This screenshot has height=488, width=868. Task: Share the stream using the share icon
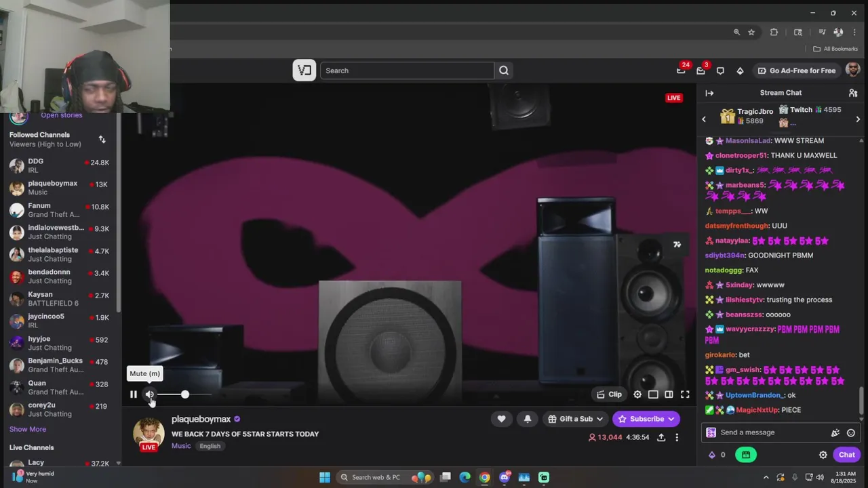tap(661, 437)
